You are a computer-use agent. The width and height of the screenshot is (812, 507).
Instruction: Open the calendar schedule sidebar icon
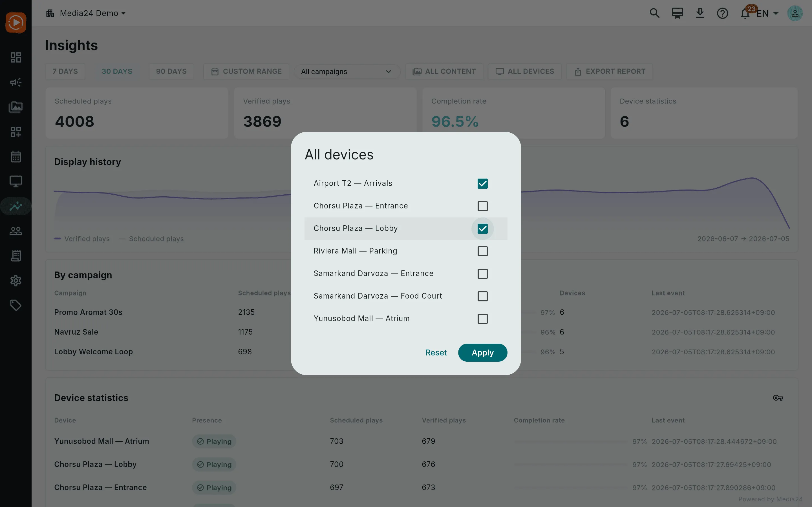[x=16, y=157]
